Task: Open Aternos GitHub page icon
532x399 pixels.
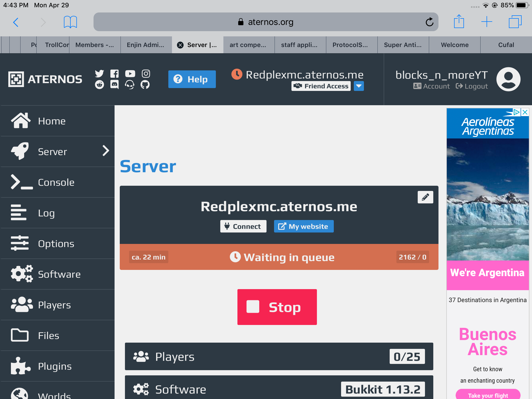Action: (x=145, y=85)
